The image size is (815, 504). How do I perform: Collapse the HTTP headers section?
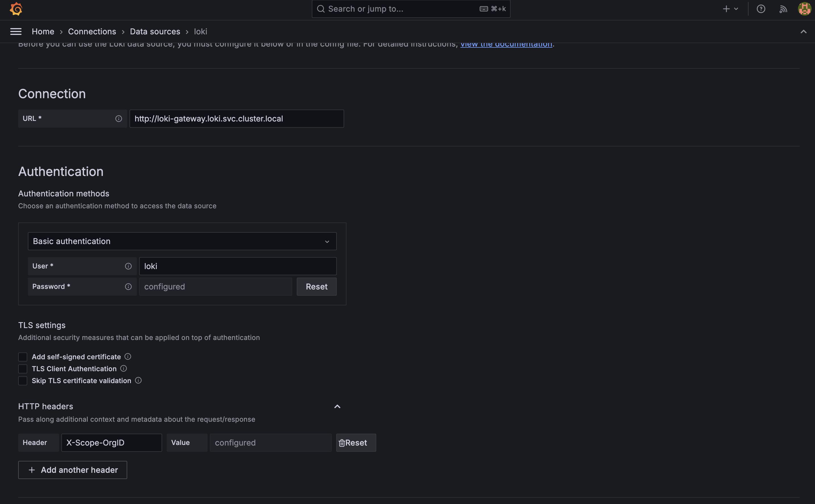point(337,406)
